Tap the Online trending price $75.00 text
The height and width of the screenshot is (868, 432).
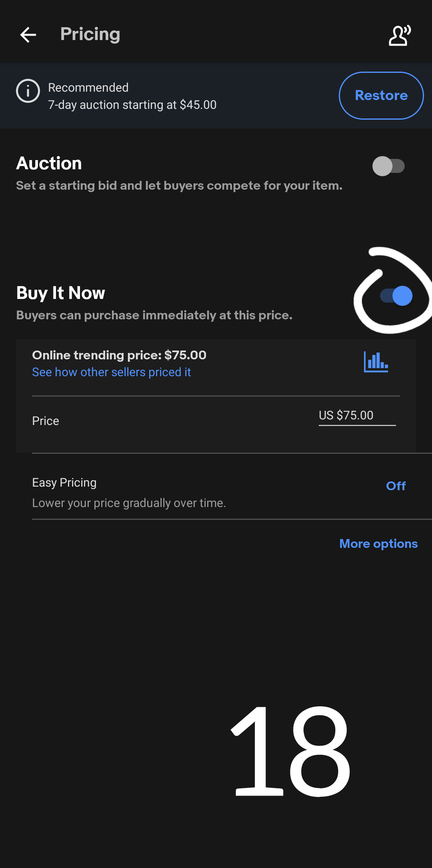point(119,355)
